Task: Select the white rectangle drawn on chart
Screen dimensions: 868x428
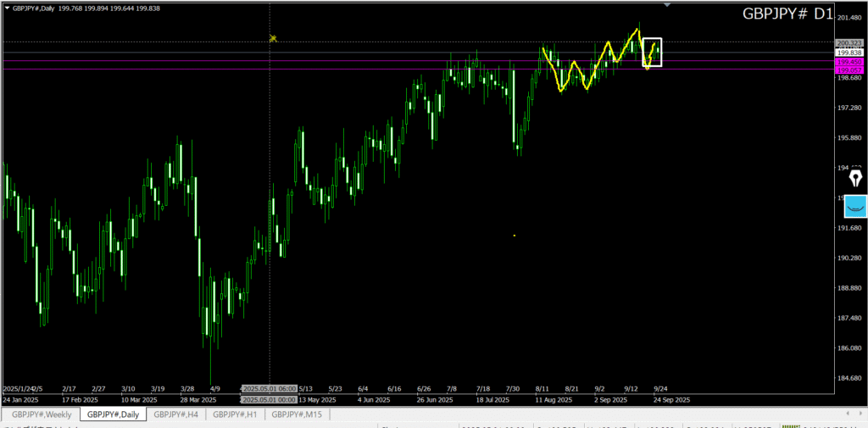Action: (x=652, y=40)
